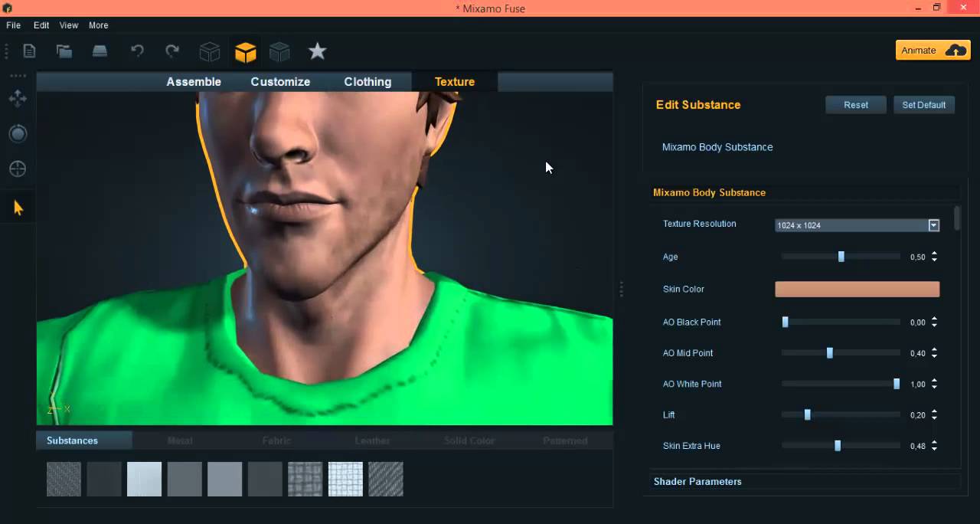
Task: Switch to the Assemble tab
Action: [194, 82]
